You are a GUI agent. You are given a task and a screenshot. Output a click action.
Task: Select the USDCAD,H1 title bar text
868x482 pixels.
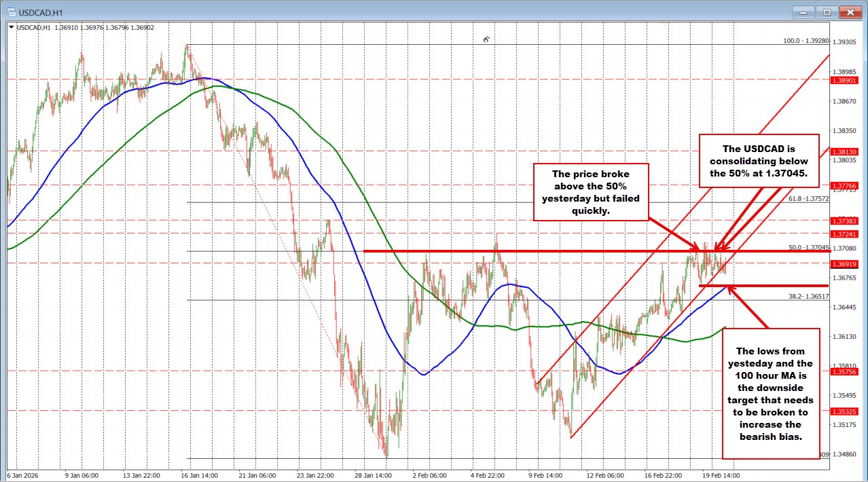point(41,12)
